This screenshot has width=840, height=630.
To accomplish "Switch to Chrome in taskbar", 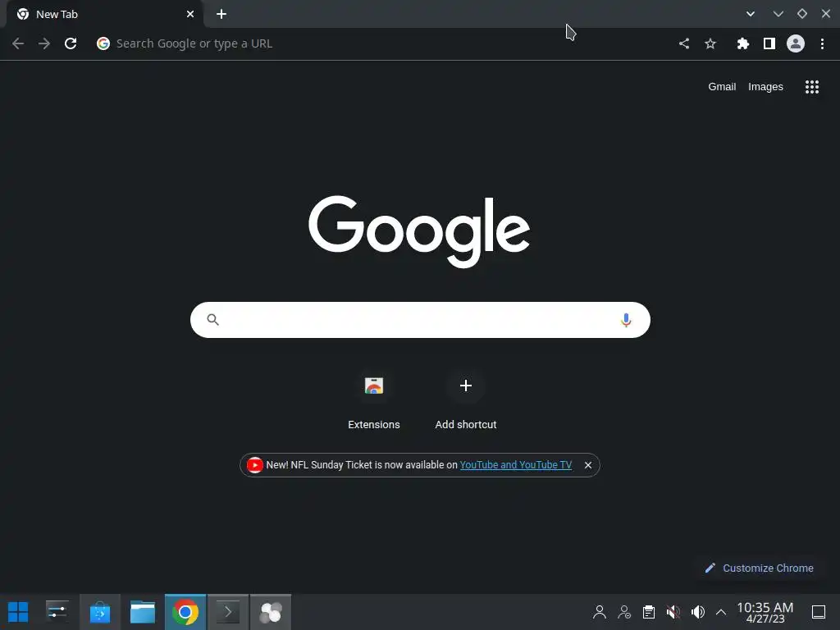I will click(x=185, y=612).
